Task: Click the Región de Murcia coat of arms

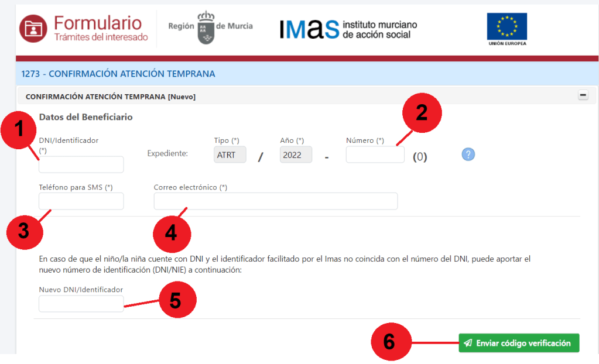Action: [x=205, y=26]
